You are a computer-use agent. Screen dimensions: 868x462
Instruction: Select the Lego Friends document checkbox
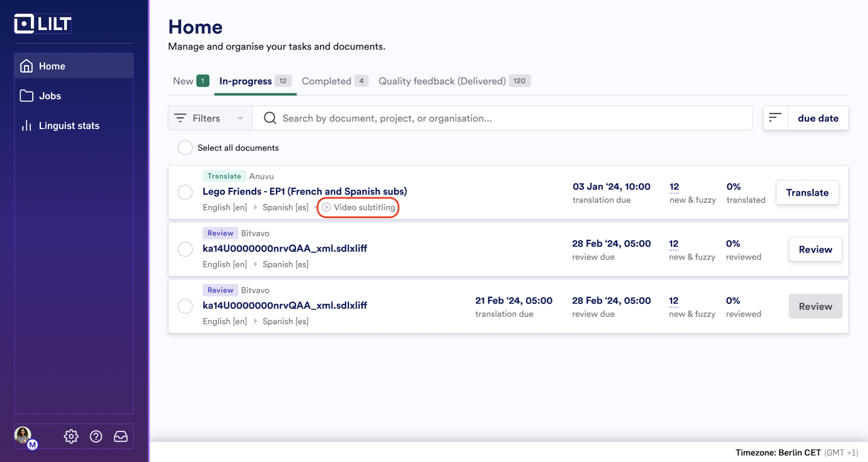click(185, 192)
